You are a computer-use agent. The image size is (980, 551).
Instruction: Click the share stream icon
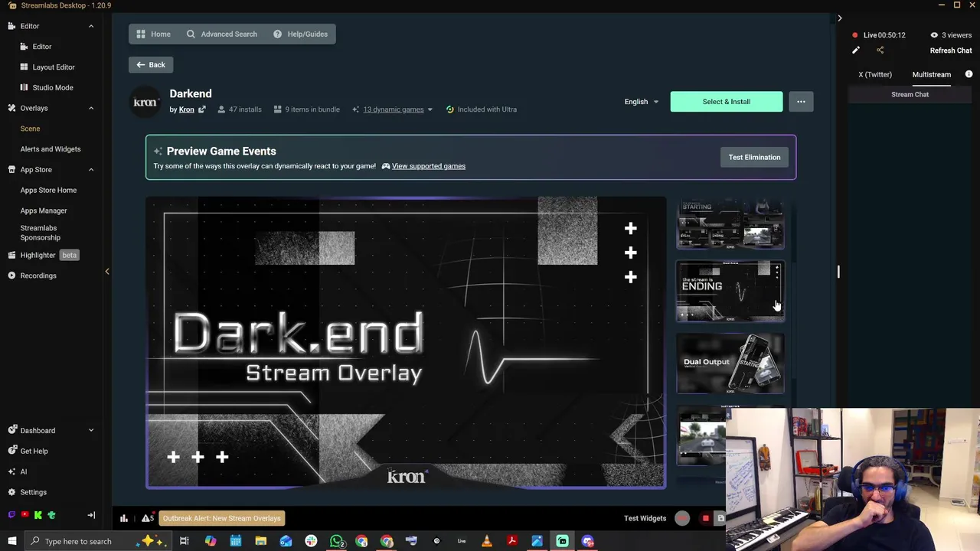880,51
